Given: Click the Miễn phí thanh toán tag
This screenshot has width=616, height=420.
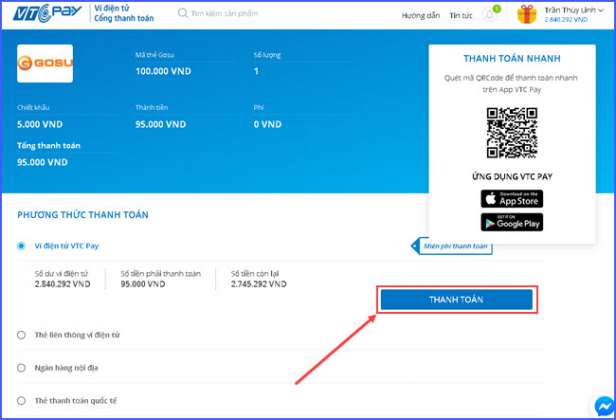Looking at the screenshot, I should click(x=452, y=246).
